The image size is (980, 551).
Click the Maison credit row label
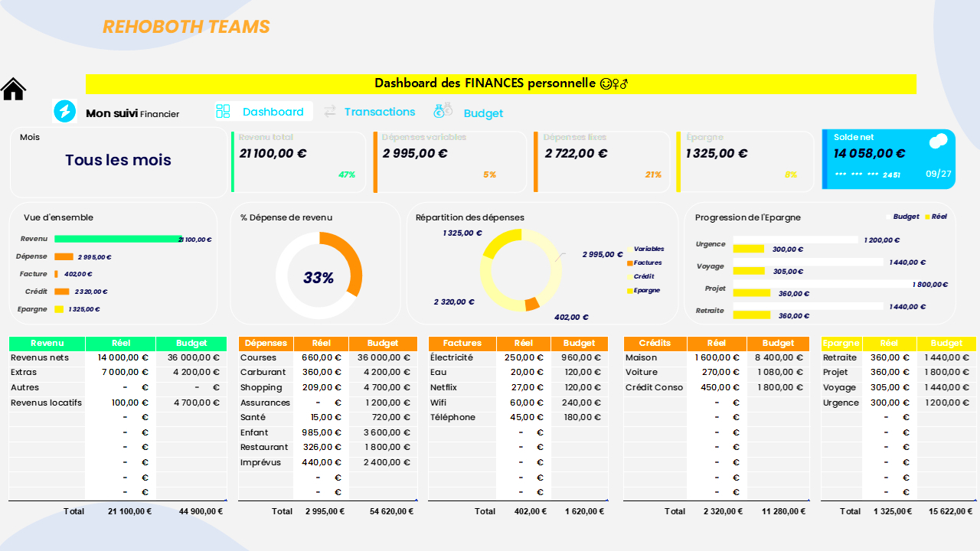point(641,357)
